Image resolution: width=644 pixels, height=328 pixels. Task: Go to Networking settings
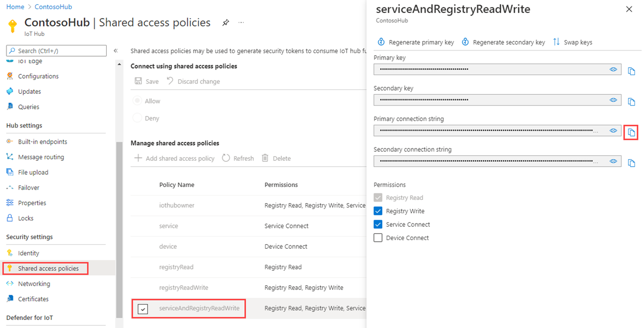pyautogui.click(x=34, y=284)
